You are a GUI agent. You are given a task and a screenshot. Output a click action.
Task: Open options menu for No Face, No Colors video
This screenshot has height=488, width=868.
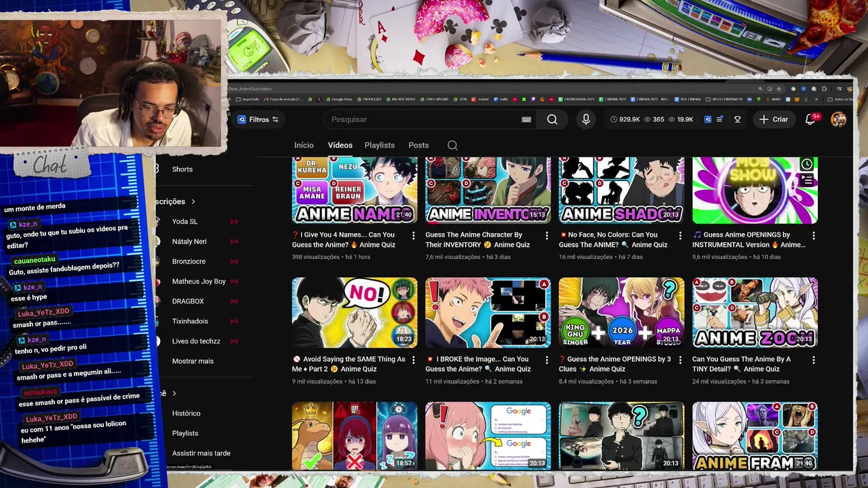click(680, 235)
